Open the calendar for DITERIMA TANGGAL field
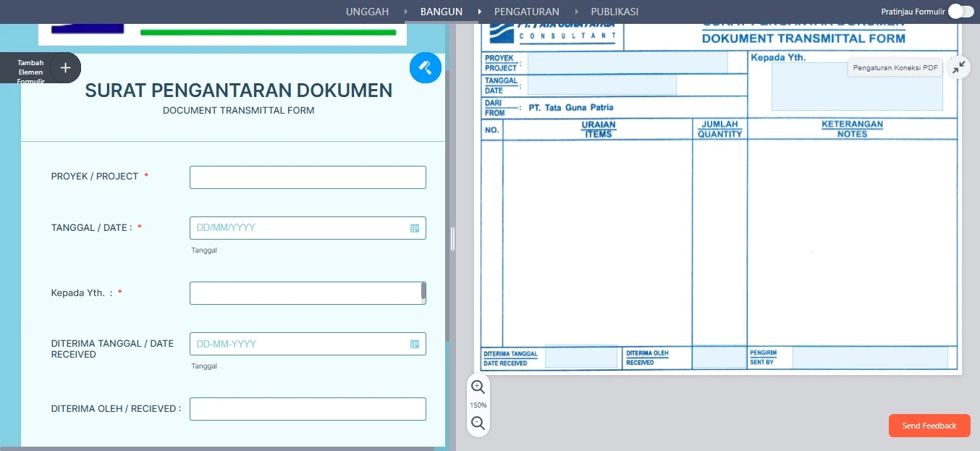 click(x=415, y=344)
